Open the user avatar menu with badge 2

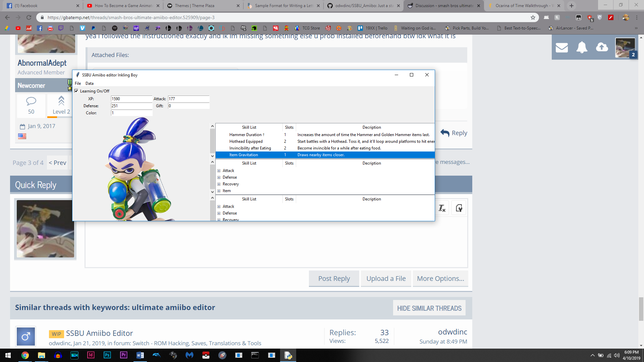(x=626, y=48)
